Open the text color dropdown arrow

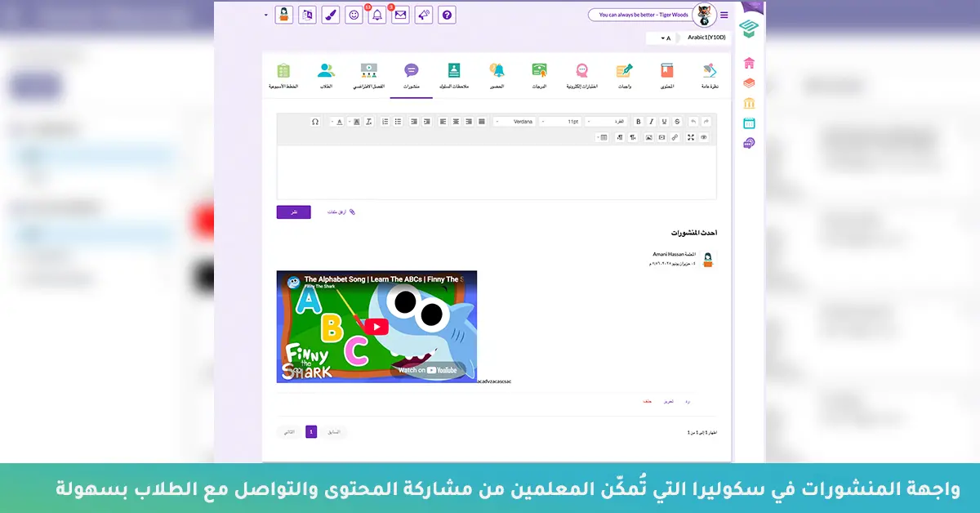point(332,122)
